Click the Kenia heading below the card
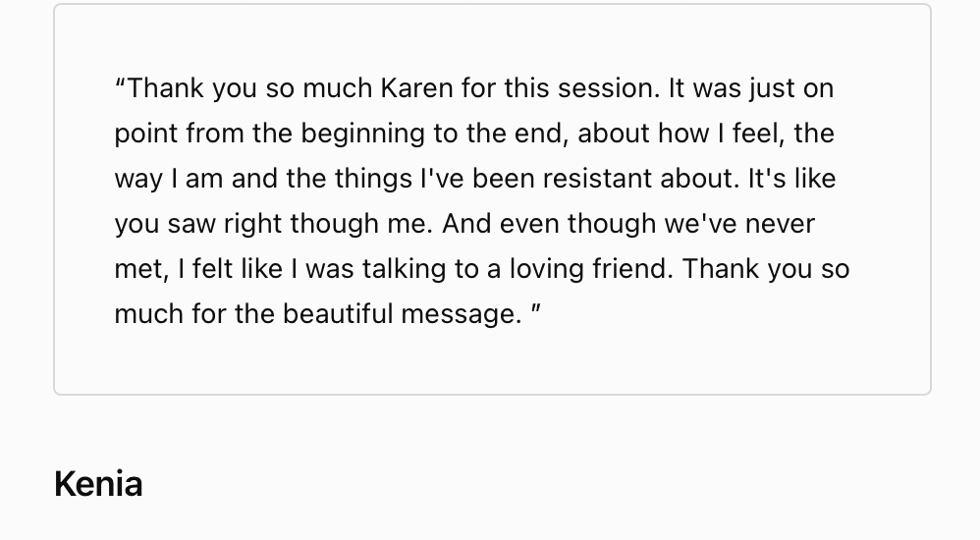The width and height of the screenshot is (980, 540). 98,484
